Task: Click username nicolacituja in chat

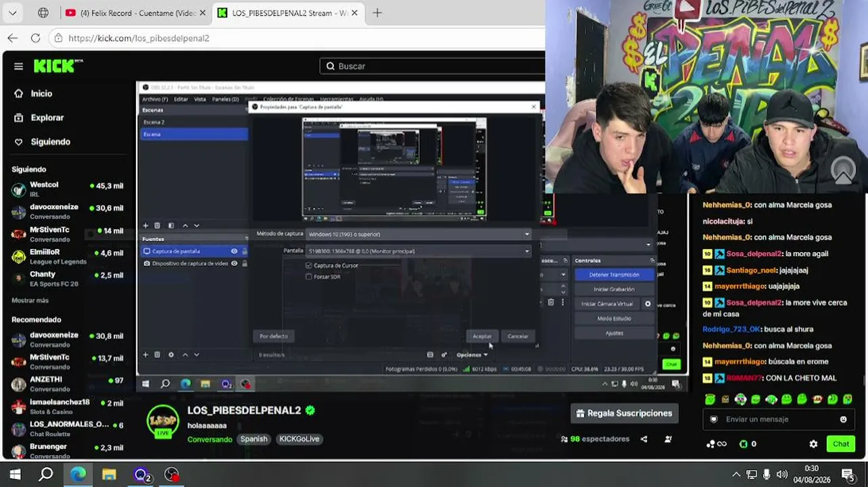Action: point(724,221)
